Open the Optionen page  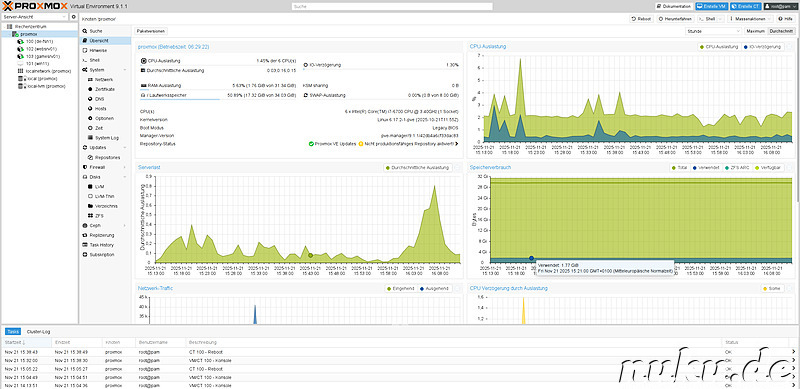[105, 118]
